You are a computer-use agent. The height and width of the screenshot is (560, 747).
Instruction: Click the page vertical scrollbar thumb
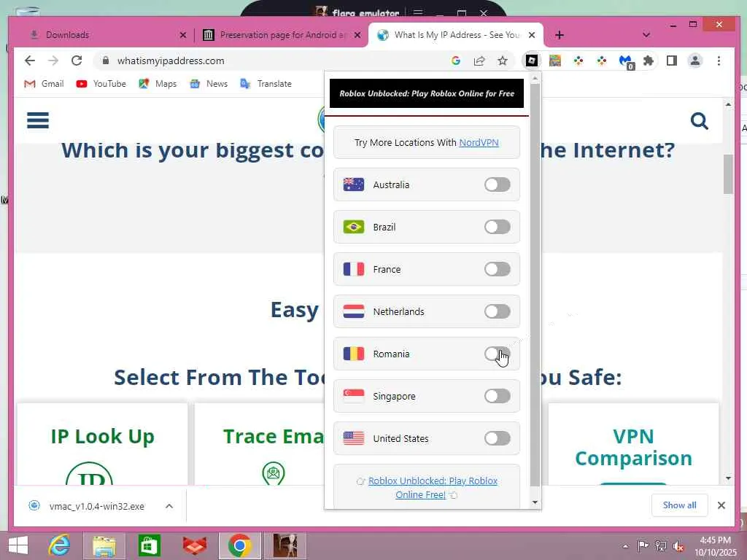point(728,174)
